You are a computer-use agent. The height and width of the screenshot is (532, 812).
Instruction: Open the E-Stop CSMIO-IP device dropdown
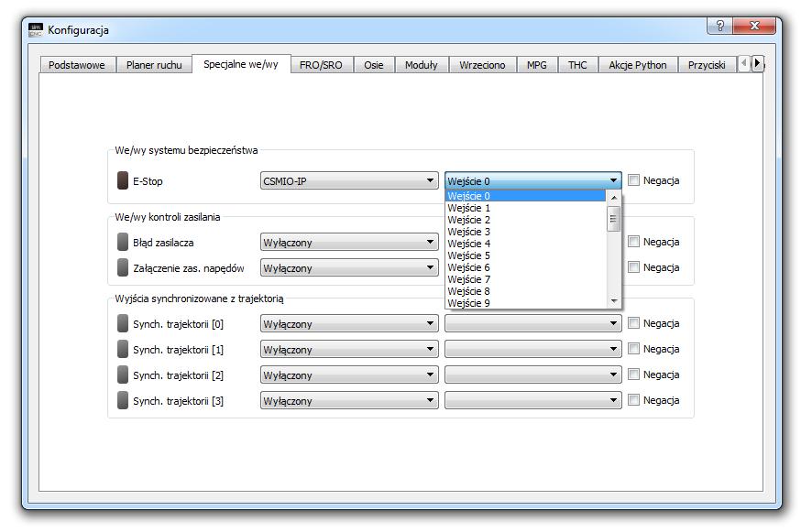(x=349, y=180)
